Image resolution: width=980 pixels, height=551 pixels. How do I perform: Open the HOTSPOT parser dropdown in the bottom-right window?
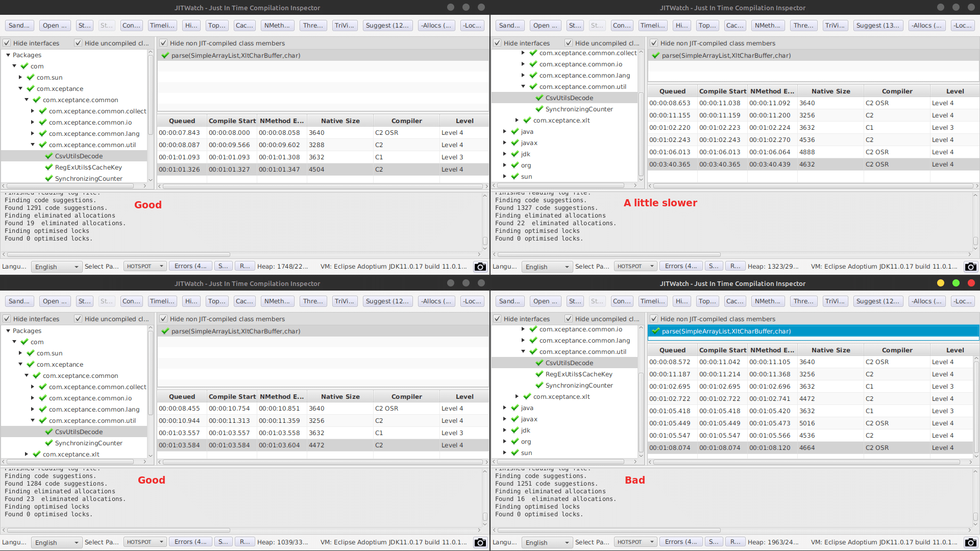(x=635, y=542)
